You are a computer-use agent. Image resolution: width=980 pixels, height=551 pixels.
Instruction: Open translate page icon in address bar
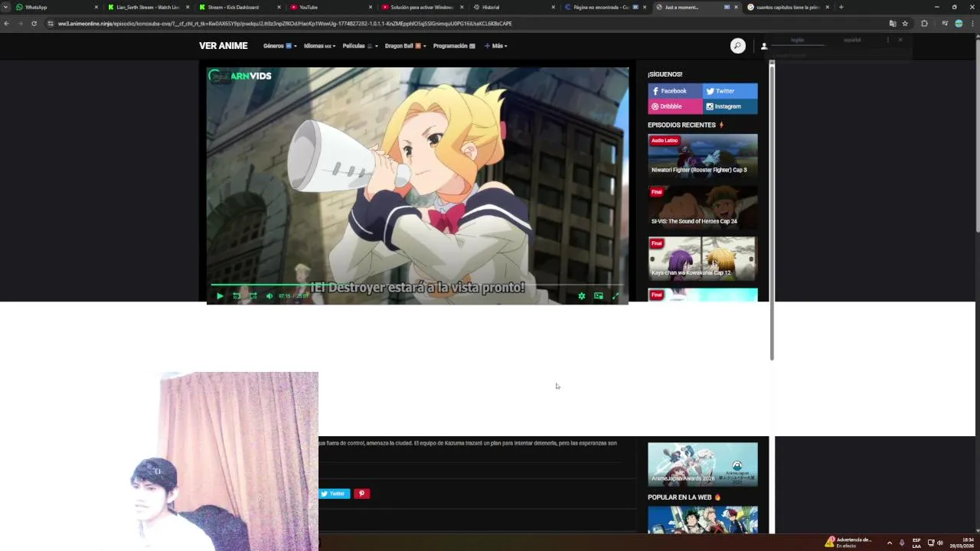[x=893, y=23]
